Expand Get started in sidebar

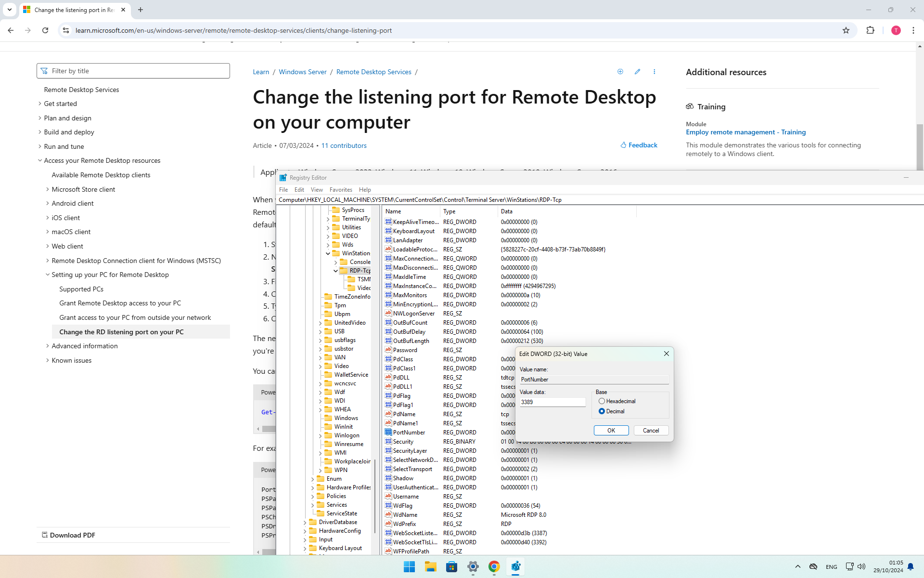(40, 104)
